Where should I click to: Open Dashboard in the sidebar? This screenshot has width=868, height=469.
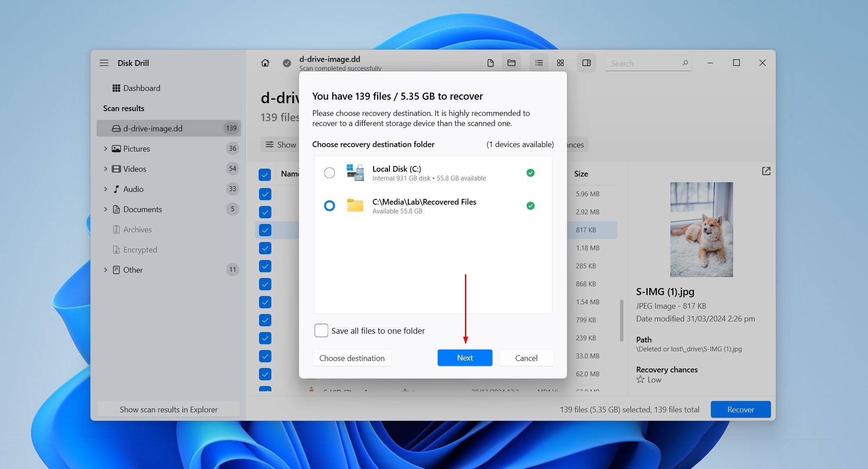142,88
